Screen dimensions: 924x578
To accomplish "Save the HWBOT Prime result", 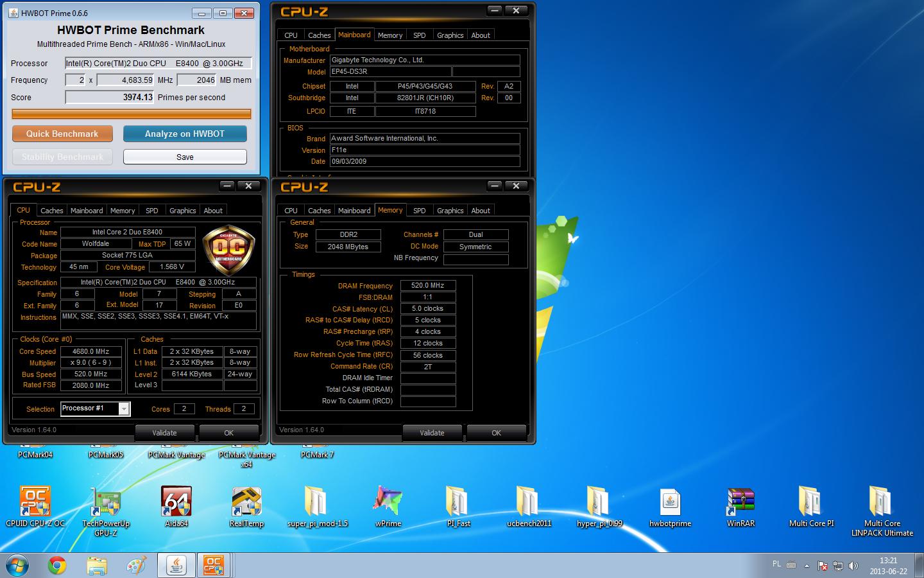I will coord(185,157).
